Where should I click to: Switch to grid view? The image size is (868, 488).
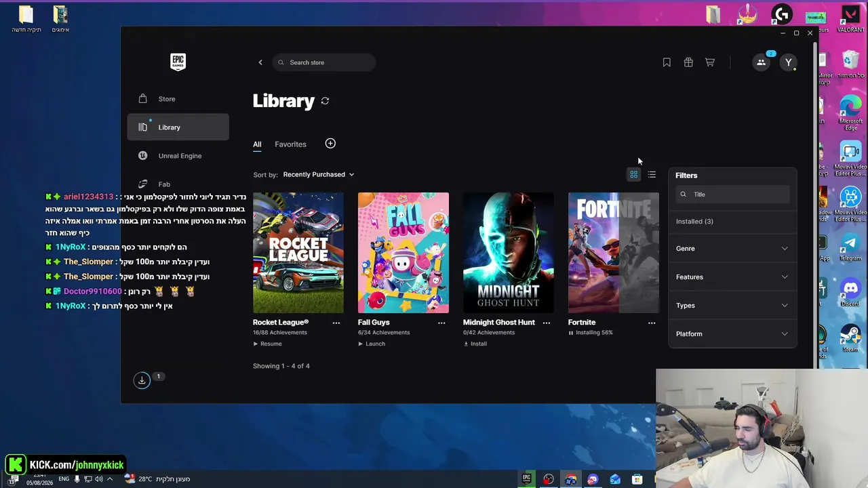click(634, 175)
